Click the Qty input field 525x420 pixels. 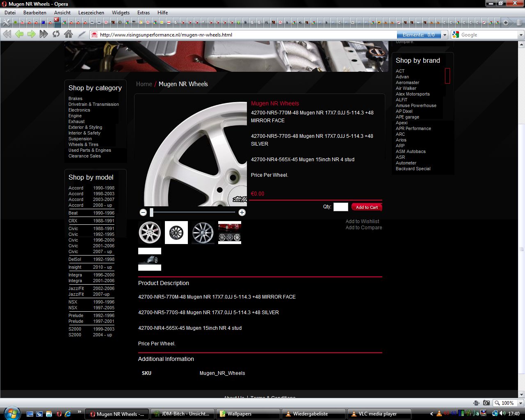(340, 207)
